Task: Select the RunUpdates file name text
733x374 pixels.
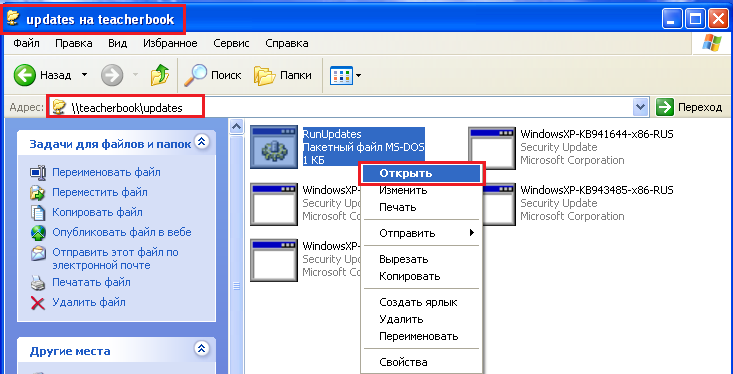Action: 332,134
